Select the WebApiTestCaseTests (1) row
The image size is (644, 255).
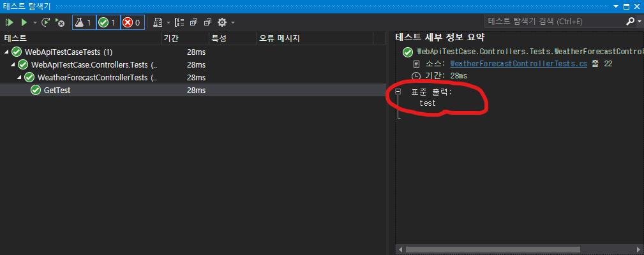[x=193, y=52]
